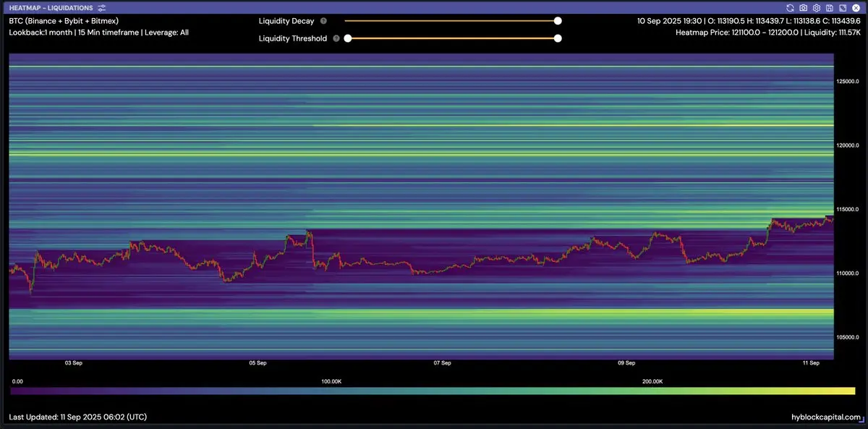Click the 115000.0 price axis label

846,209
